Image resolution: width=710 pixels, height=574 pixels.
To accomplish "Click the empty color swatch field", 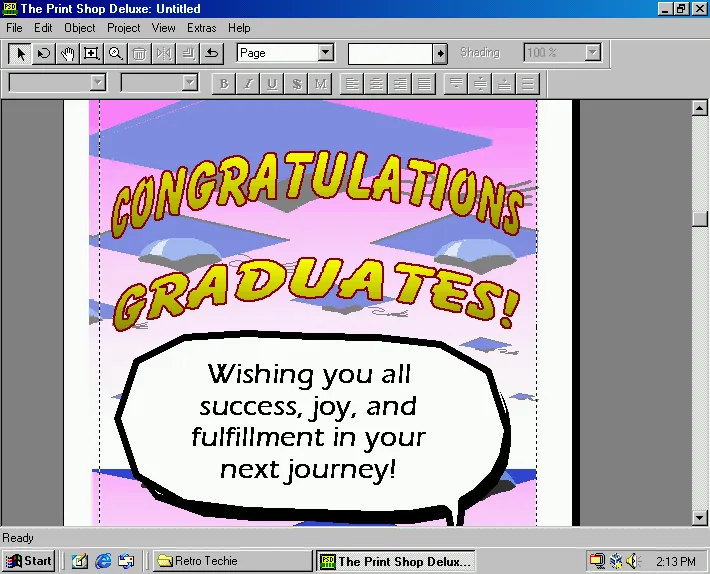I will 390,54.
